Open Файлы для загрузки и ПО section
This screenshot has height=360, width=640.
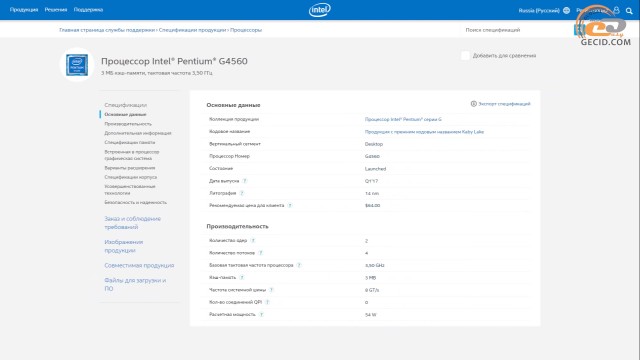(x=135, y=284)
